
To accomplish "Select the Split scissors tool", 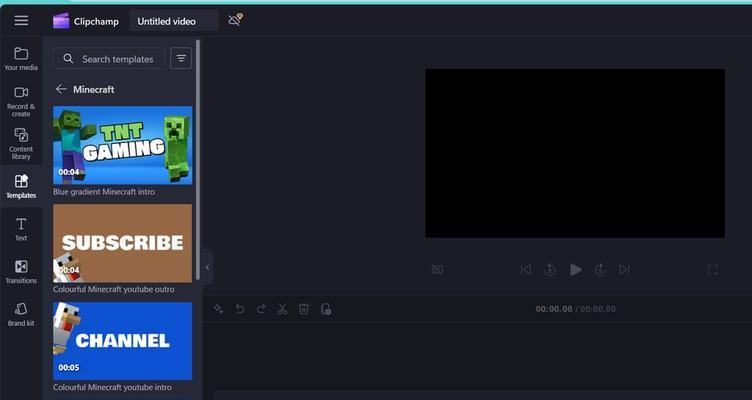I will point(282,309).
